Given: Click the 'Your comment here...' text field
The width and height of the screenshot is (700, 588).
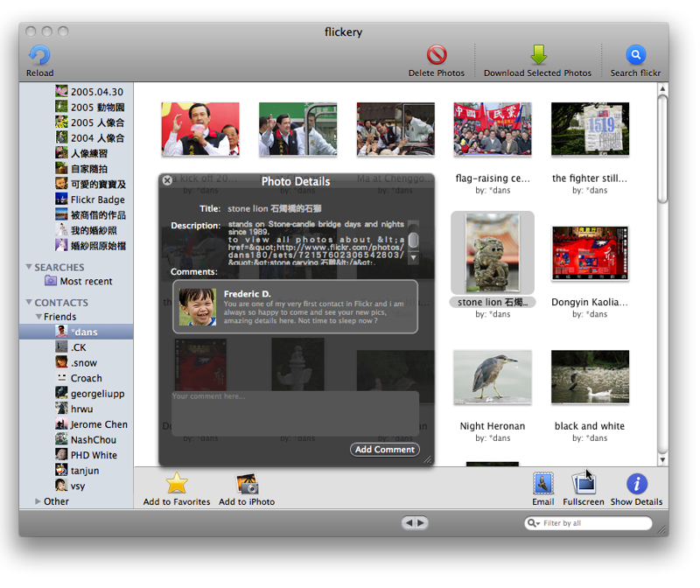Looking at the screenshot, I should [295, 413].
